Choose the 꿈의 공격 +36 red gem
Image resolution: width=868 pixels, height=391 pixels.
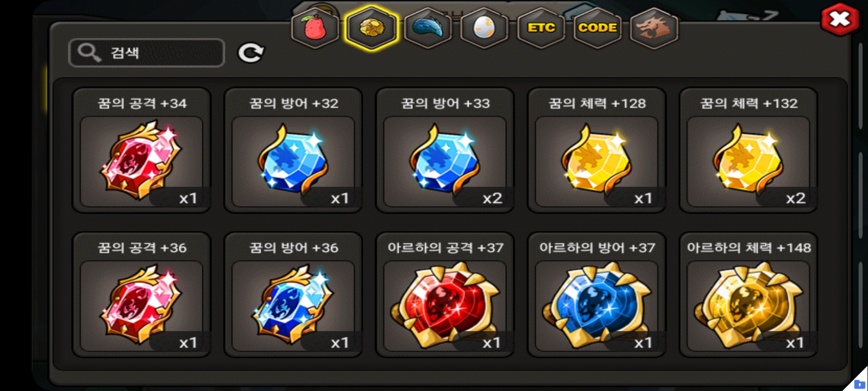(x=142, y=295)
